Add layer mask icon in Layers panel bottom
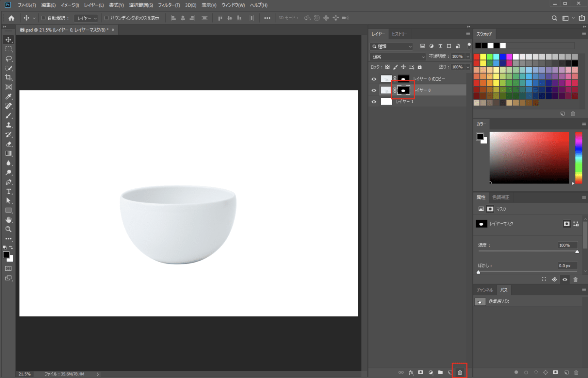Screen dimensions: 588x378 tap(421, 372)
